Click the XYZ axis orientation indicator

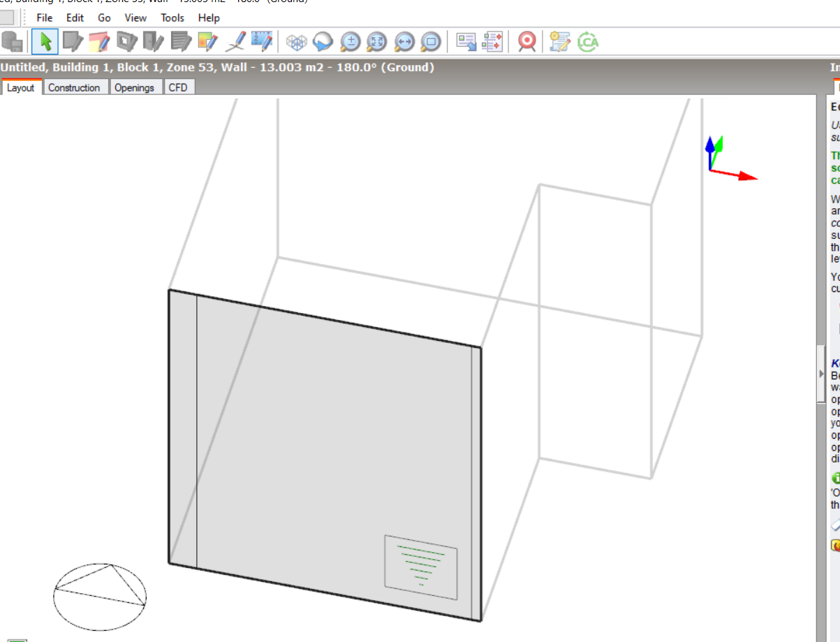click(x=731, y=157)
